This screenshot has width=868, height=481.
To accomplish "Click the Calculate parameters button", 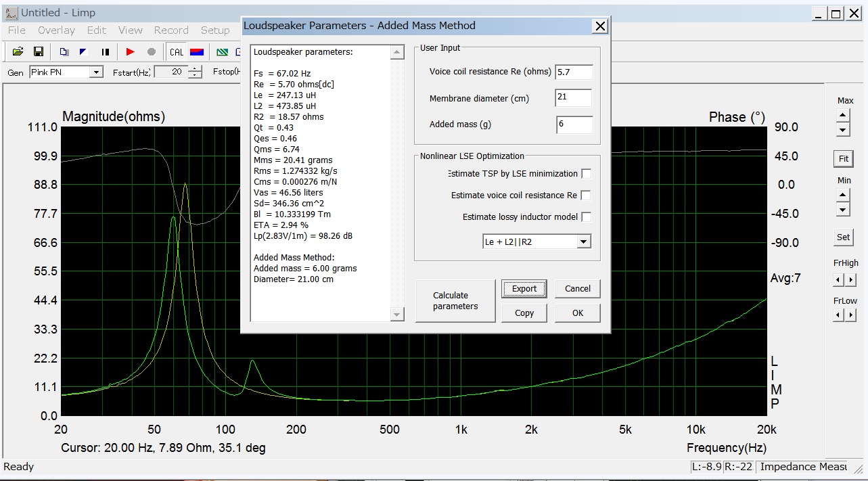I will coord(455,301).
